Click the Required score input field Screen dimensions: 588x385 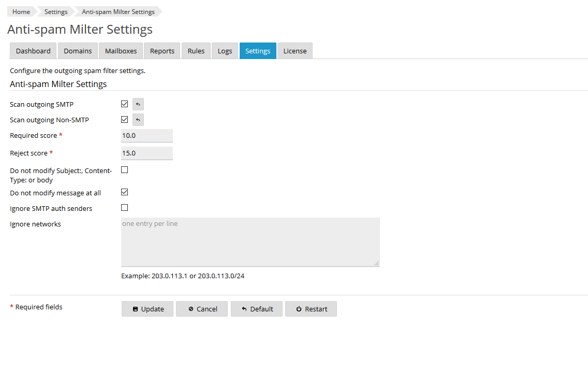click(146, 136)
